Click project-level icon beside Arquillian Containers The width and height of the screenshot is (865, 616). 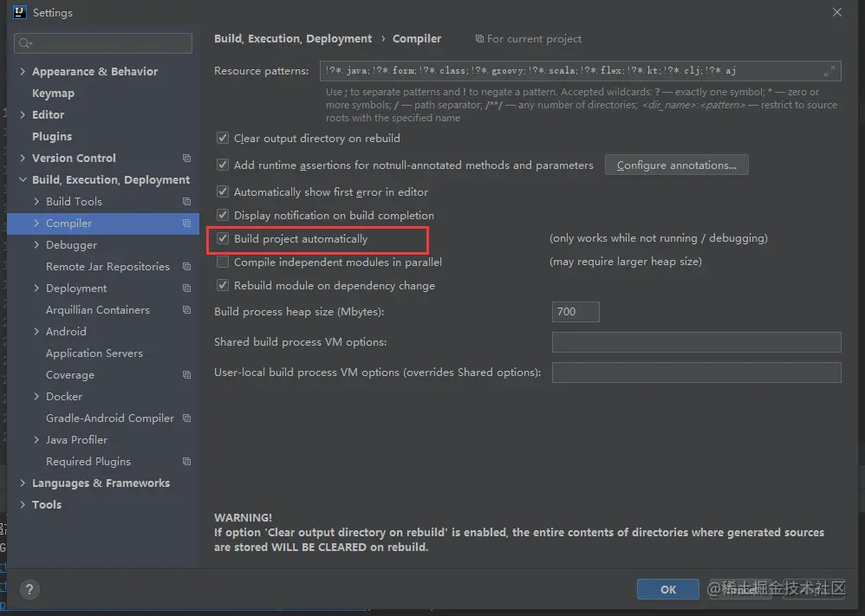click(187, 310)
